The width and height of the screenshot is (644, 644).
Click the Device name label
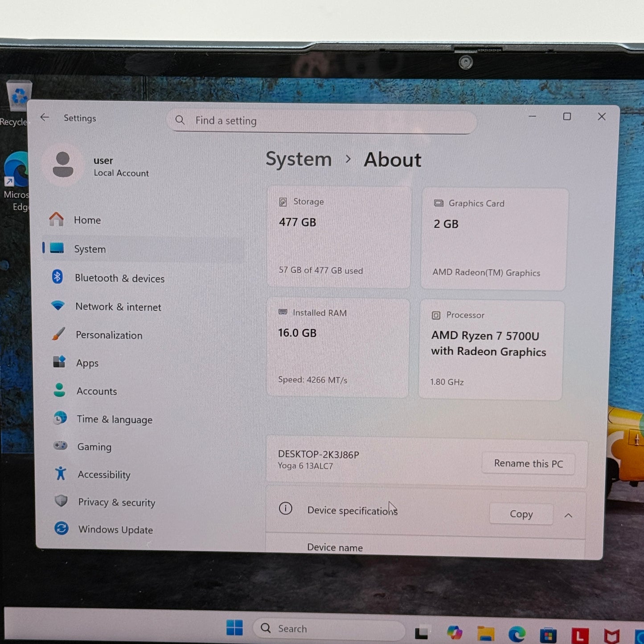(335, 547)
